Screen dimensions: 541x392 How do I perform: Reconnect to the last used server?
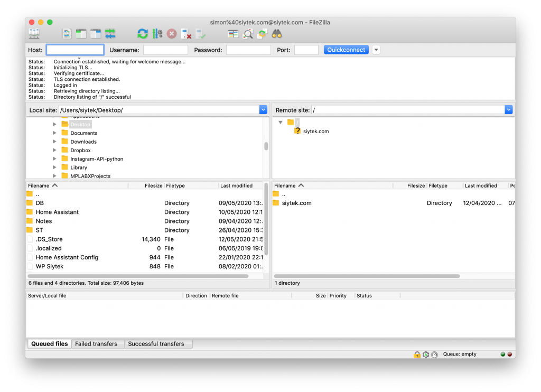coord(201,34)
